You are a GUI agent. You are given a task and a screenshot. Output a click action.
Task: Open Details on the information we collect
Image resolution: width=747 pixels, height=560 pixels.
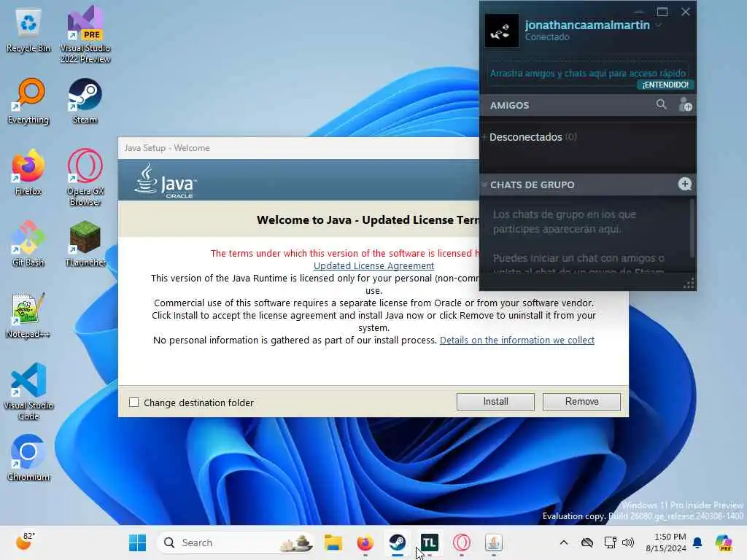click(517, 340)
